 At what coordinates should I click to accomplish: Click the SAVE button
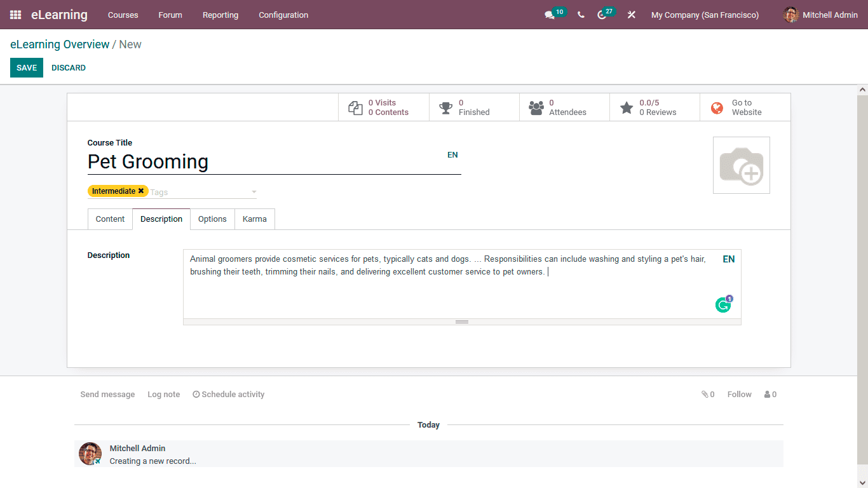26,67
